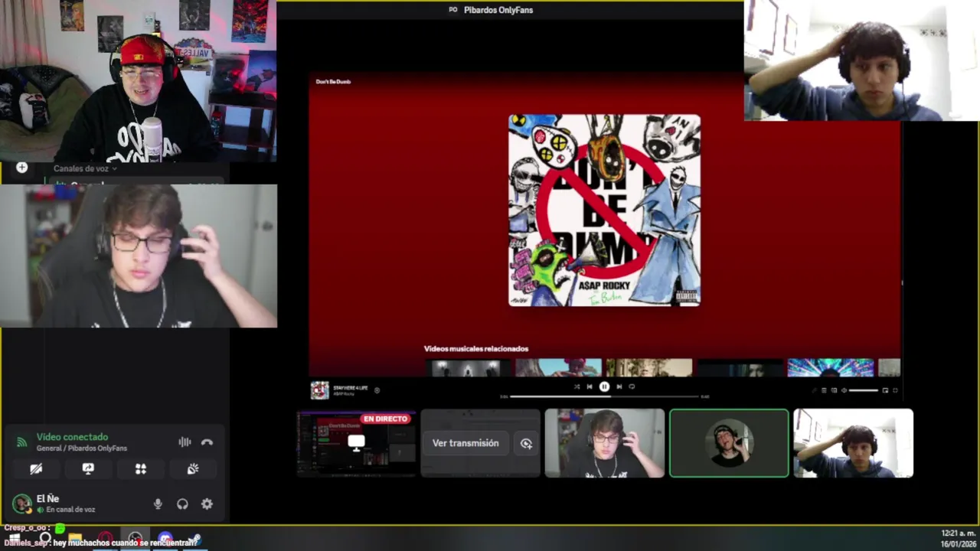Click the Videos musicales relacionados heading
This screenshot has width=980, height=551.
point(476,349)
